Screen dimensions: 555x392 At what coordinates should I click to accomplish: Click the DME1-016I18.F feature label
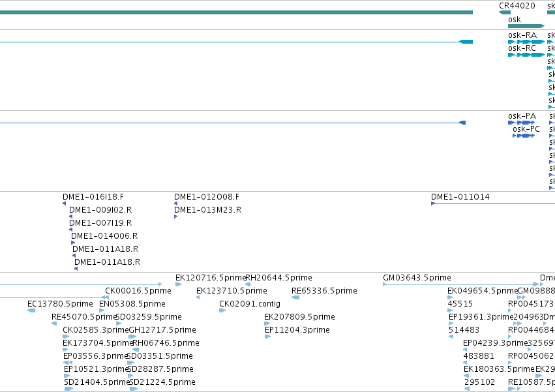coord(93,197)
